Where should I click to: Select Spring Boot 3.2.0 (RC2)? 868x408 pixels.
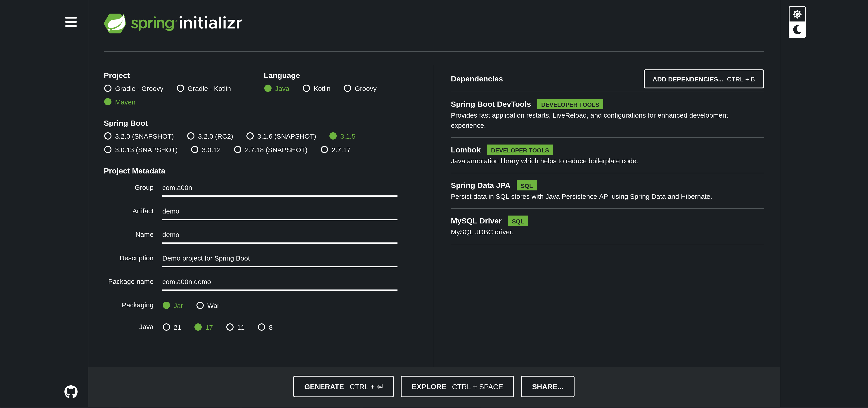coord(210,136)
